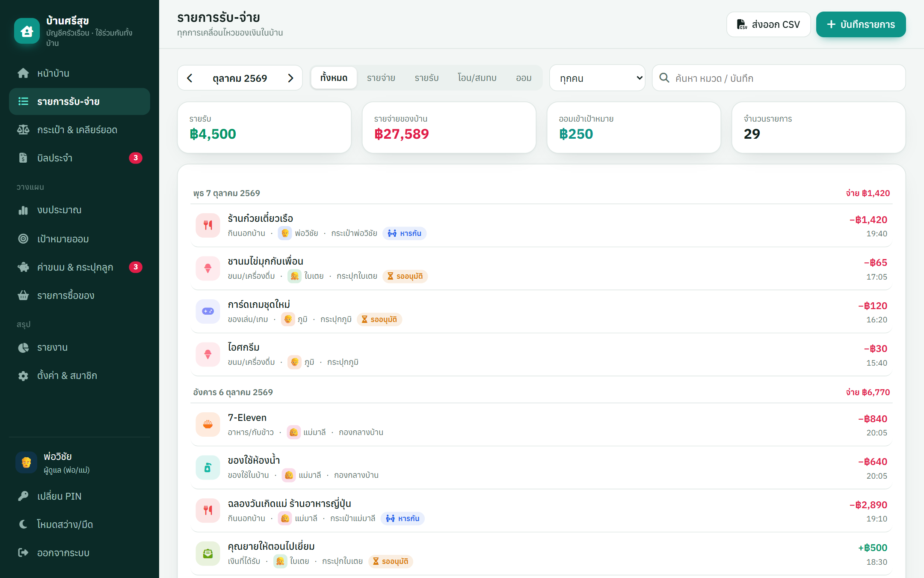
Task: Click the รายรับ ฿4,500 summary card
Action: tap(264, 127)
